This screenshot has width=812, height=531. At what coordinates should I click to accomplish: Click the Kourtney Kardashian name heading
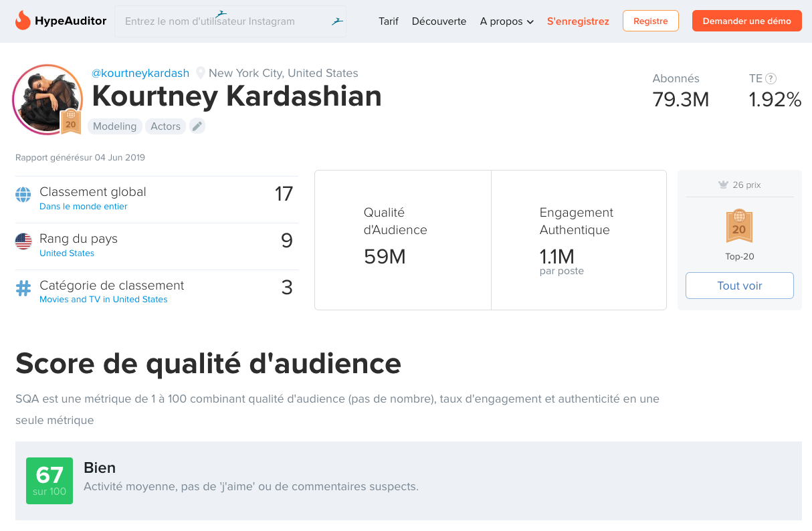[x=237, y=97]
